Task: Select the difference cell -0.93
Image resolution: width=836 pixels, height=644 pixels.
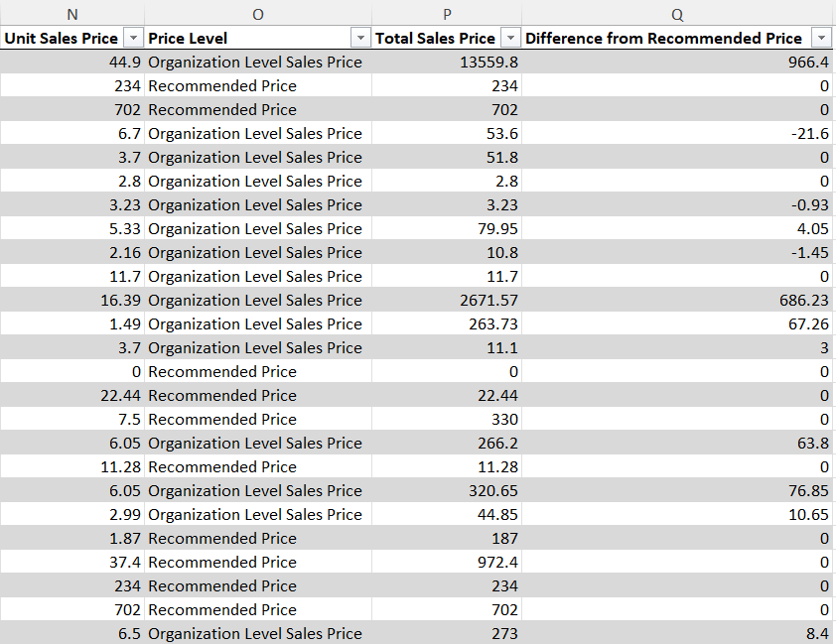Action: [677, 205]
